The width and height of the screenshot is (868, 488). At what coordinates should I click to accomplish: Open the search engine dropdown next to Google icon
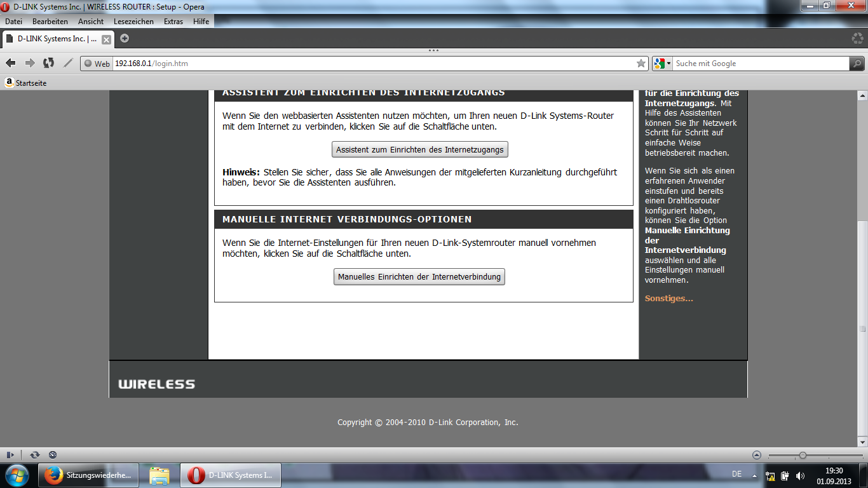click(668, 64)
